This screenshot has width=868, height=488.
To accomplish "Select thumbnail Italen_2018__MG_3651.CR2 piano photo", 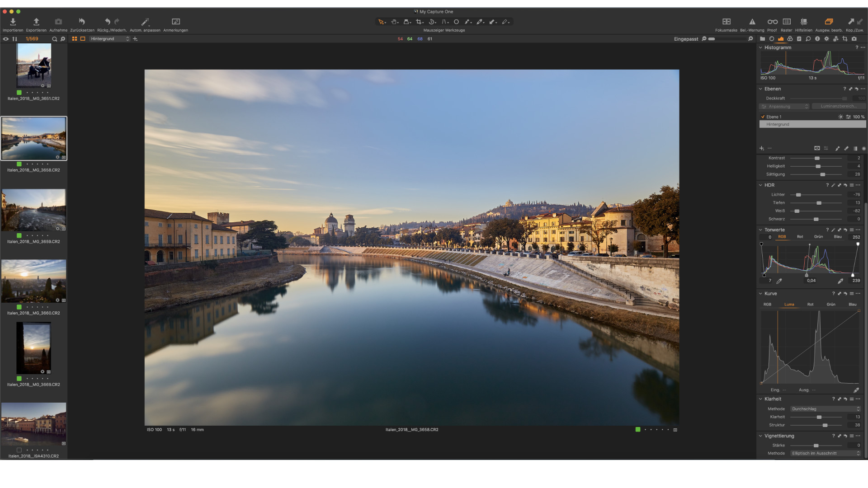I will point(34,66).
